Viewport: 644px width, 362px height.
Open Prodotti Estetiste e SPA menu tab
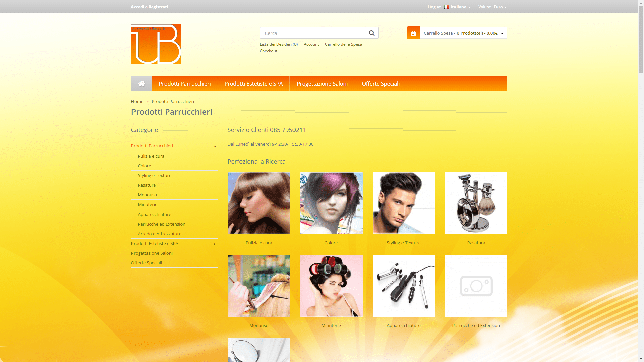click(x=254, y=84)
